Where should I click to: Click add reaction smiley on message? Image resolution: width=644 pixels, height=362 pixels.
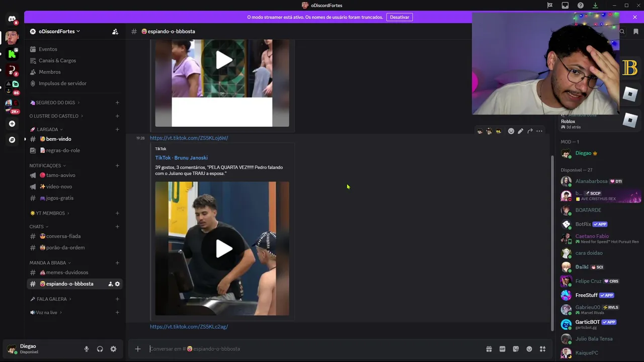click(x=511, y=131)
